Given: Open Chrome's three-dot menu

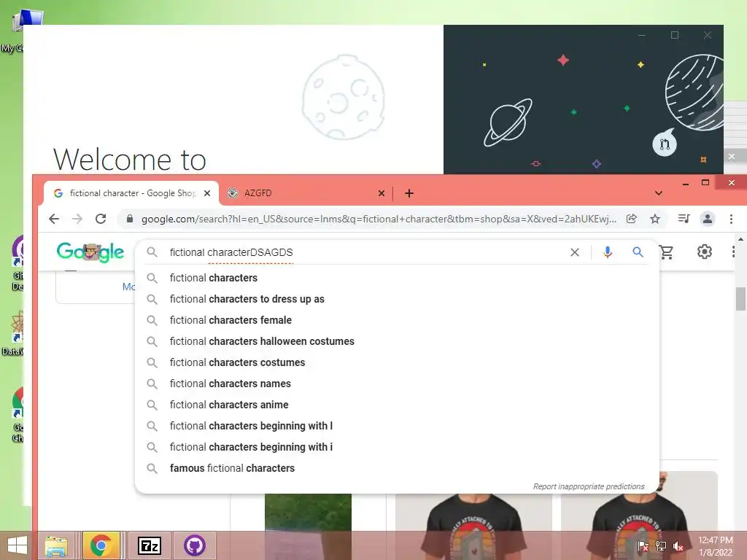Looking at the screenshot, I should (731, 219).
